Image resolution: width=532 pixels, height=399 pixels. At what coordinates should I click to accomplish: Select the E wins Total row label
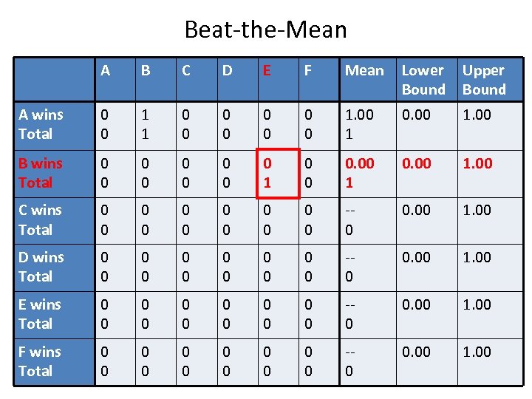[x=53, y=314]
